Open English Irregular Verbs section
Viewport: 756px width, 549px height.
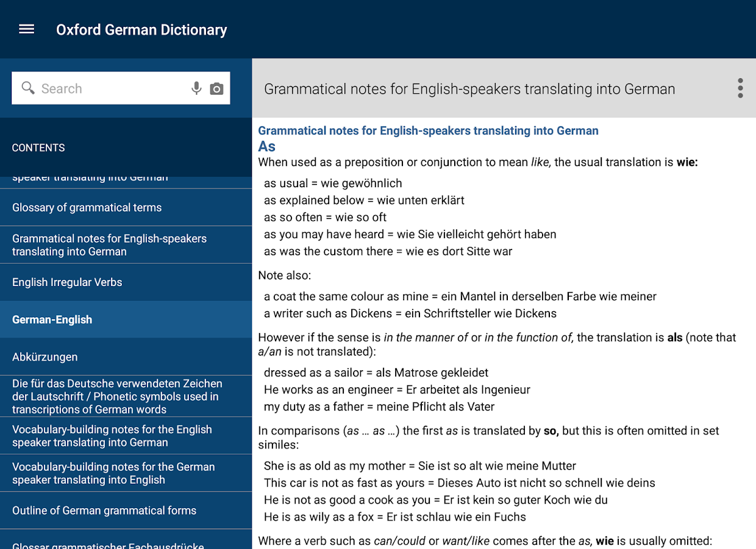(x=126, y=282)
